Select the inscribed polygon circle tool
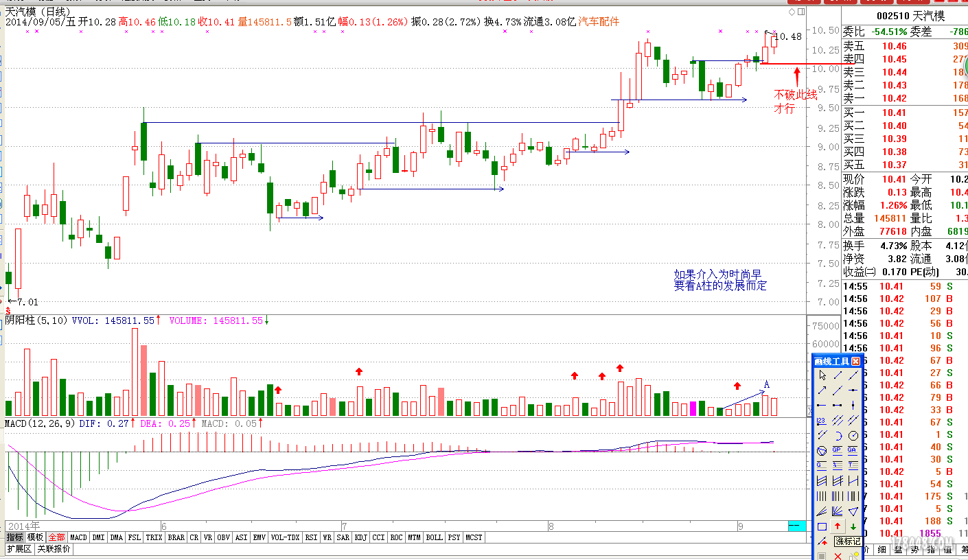Viewport: 968px width, 560px height. click(x=822, y=450)
